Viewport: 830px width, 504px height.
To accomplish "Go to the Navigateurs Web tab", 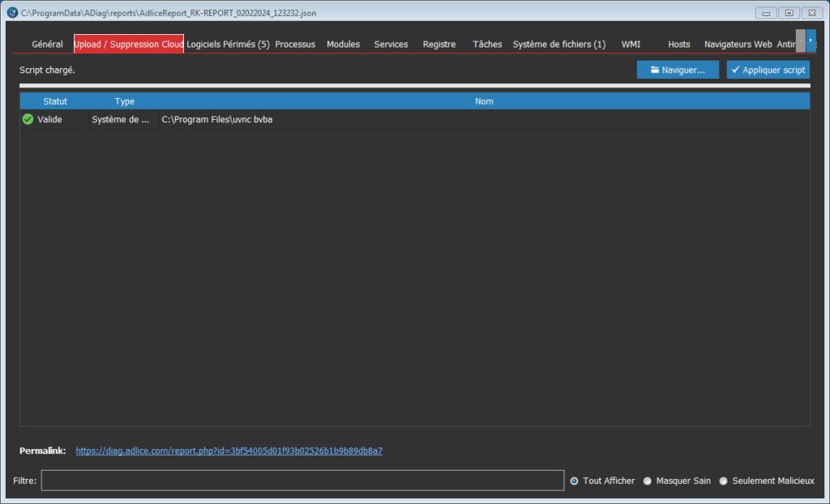I will [738, 45].
